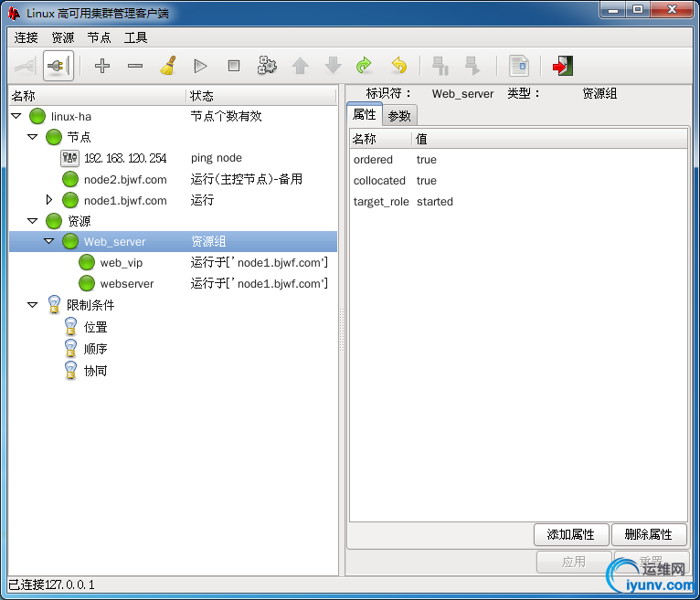Add a new item with plus icon
This screenshot has width=700, height=600.
tap(102, 66)
